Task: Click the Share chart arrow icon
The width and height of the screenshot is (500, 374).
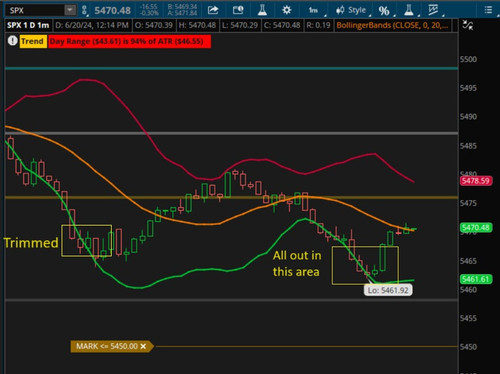Action: pos(213,10)
